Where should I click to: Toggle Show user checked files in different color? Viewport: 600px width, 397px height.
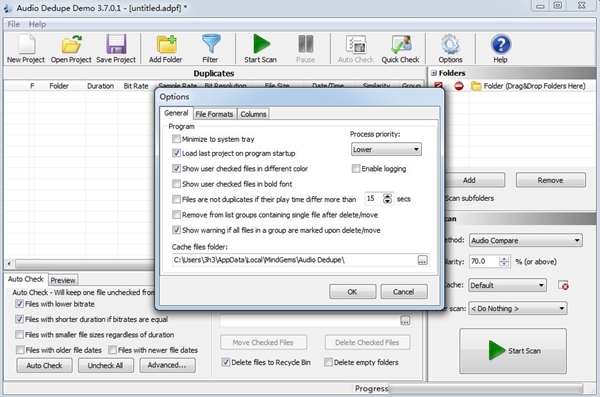pyautogui.click(x=176, y=168)
